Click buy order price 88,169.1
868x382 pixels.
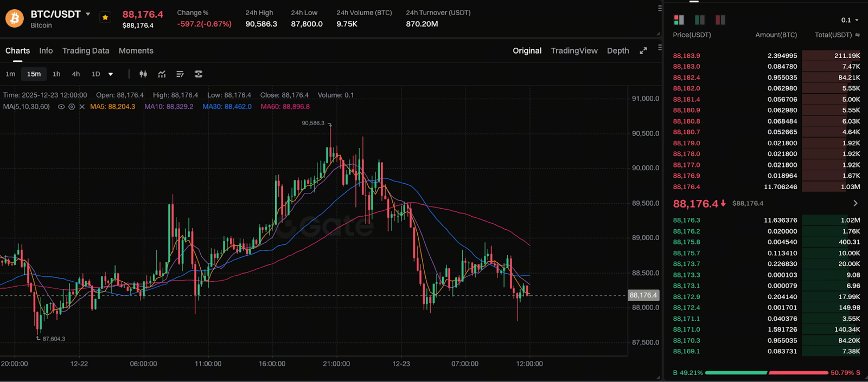(x=686, y=351)
